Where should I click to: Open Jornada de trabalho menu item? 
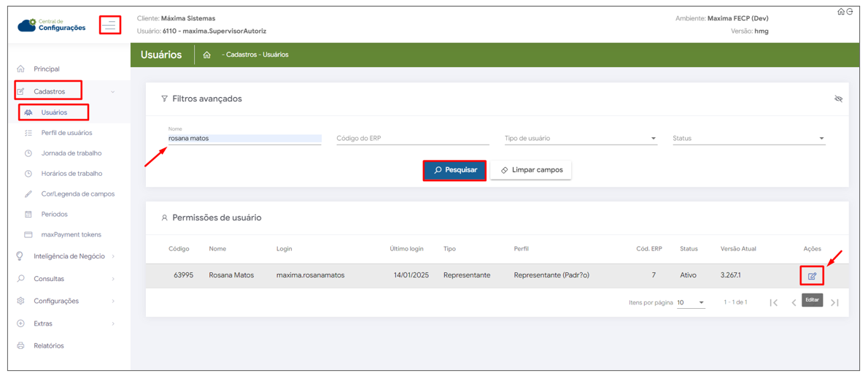pyautogui.click(x=71, y=153)
